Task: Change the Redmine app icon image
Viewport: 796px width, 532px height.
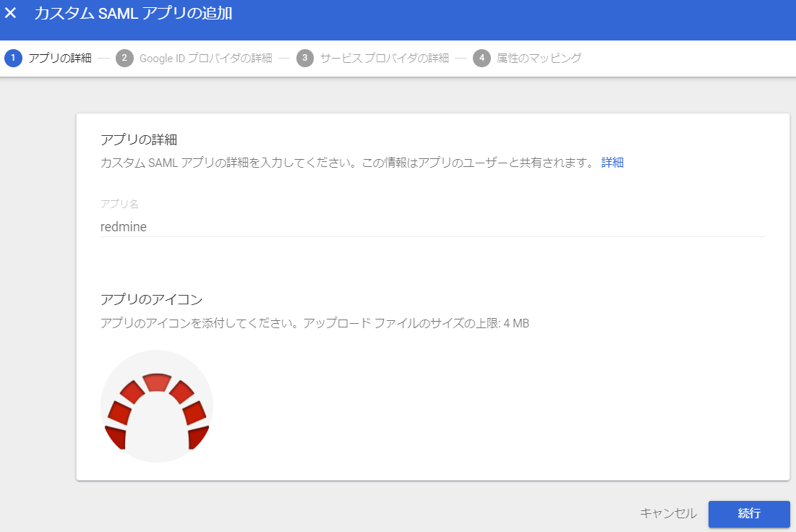Action: (157, 406)
